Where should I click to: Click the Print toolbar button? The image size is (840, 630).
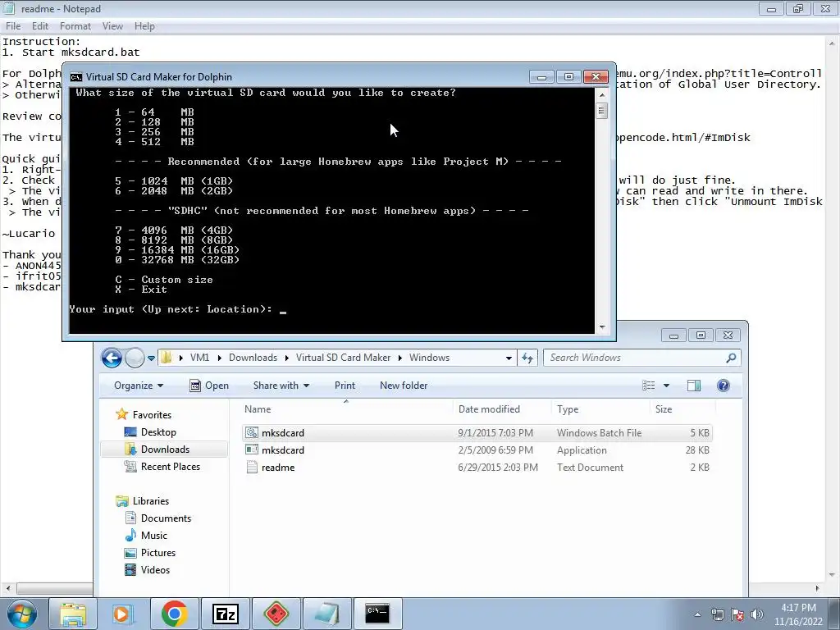[x=345, y=386]
